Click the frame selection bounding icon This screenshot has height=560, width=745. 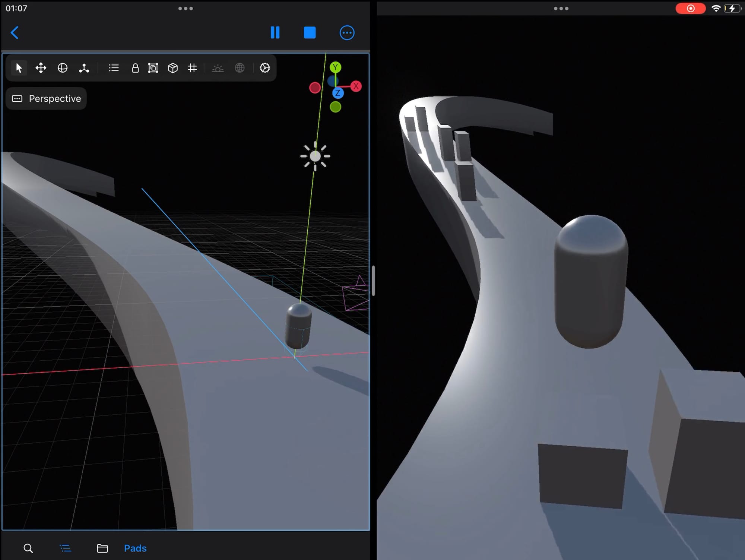(153, 68)
